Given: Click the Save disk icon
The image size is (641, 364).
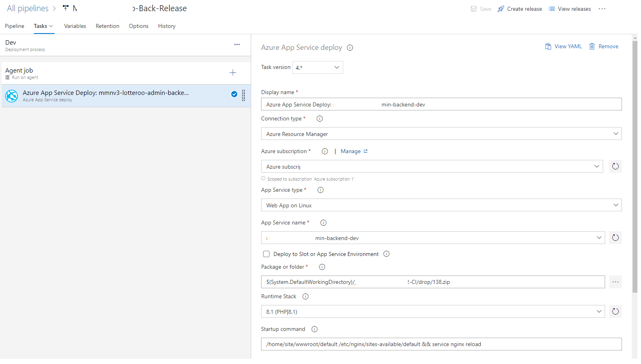Looking at the screenshot, I should tap(474, 9).
